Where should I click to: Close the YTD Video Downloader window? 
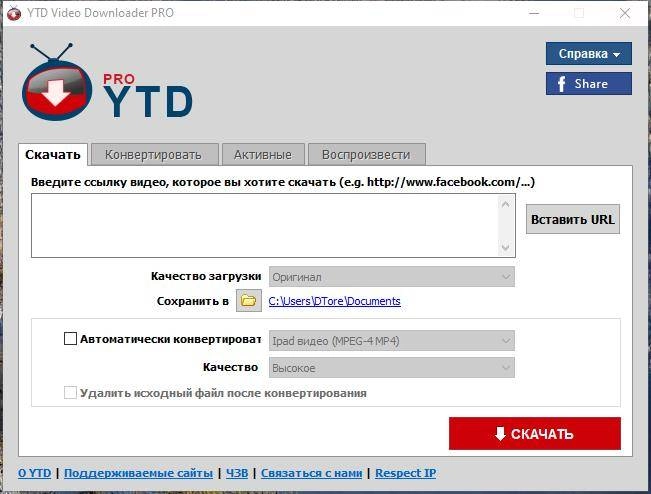point(625,13)
